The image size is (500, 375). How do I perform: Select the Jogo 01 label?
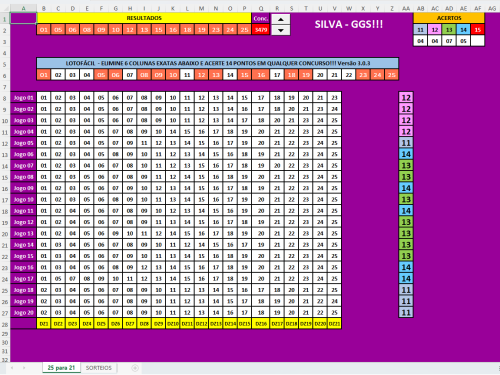point(23,98)
